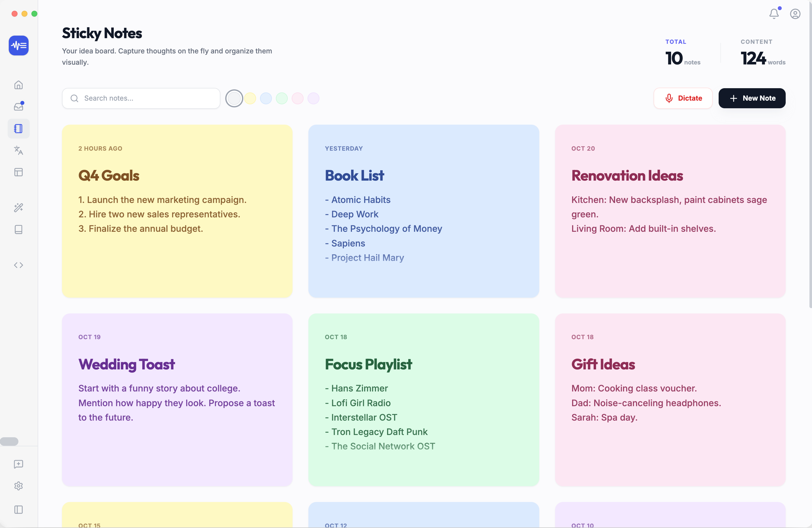Open the Home view in the sidebar

pyautogui.click(x=18, y=85)
